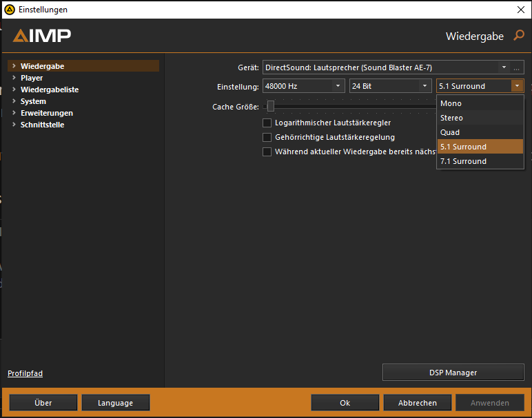532x418 pixels.
Task: Toggle Gehörrichtige Lautstärkeregelung checkbox
Action: [x=267, y=137]
